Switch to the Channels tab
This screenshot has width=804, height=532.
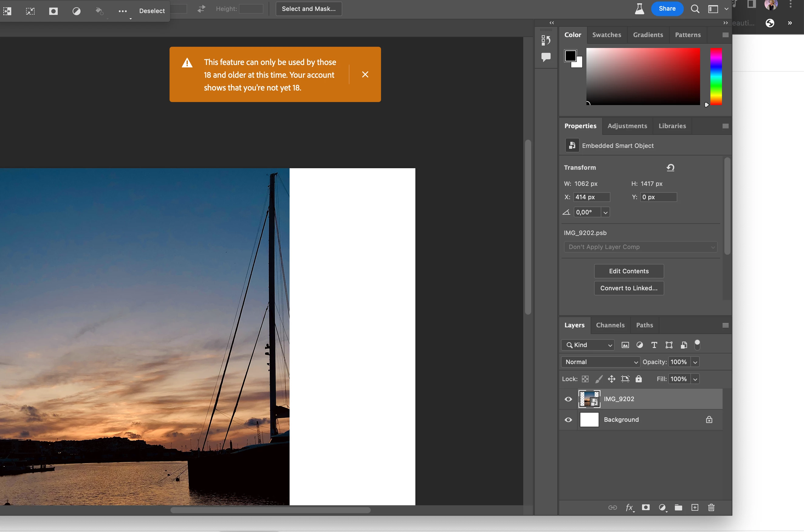tap(610, 325)
